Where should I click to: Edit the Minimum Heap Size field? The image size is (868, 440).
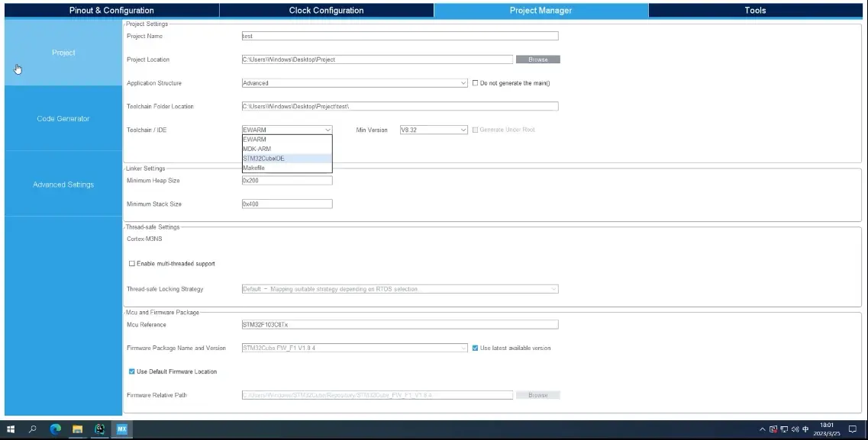pyautogui.click(x=287, y=181)
